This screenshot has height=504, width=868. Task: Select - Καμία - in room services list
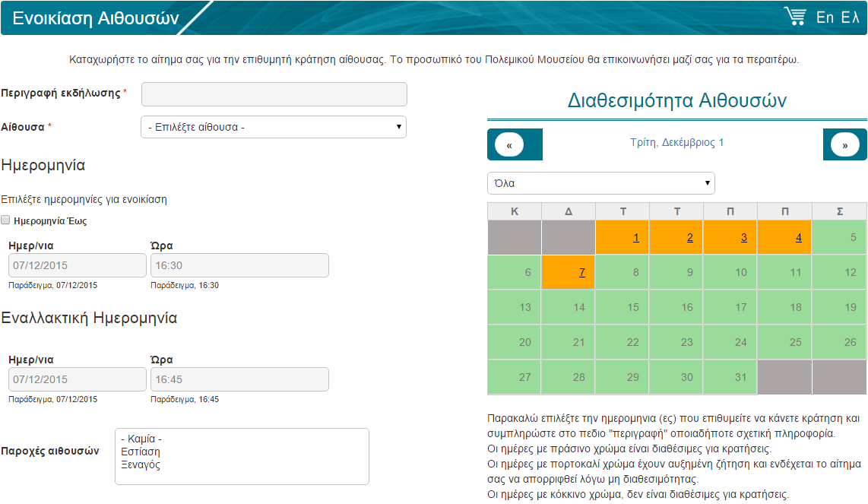(141, 439)
